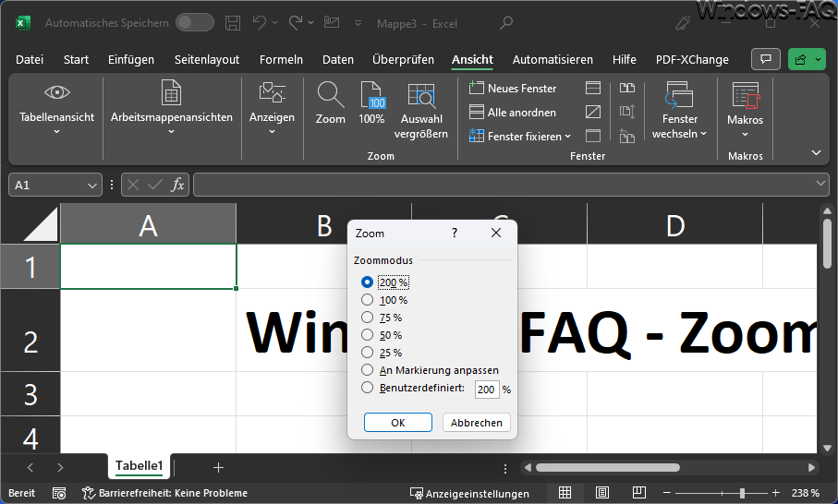
Task: Open the Fenster wechseln dropdown
Action: click(703, 134)
